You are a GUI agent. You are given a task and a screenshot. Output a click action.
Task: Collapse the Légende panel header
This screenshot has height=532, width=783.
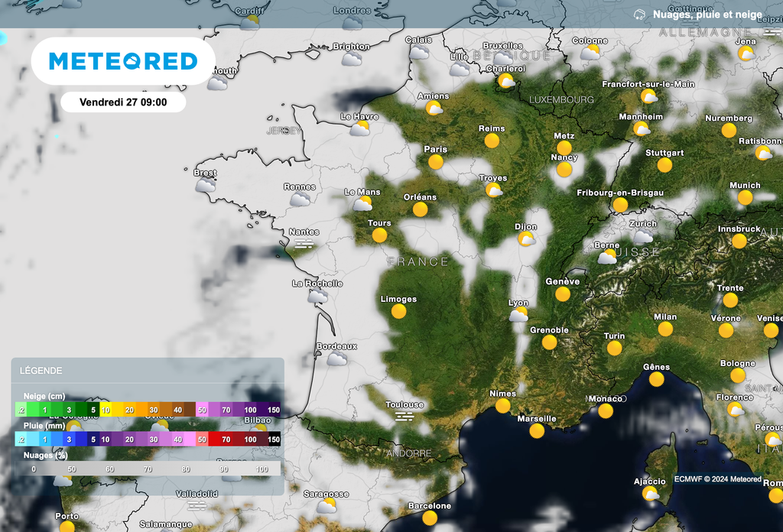pos(147,371)
